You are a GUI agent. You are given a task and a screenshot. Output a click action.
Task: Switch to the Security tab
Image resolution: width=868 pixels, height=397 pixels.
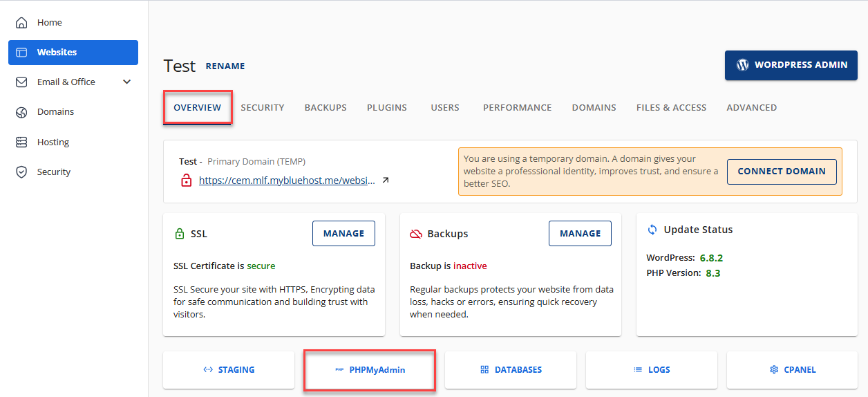pos(262,108)
